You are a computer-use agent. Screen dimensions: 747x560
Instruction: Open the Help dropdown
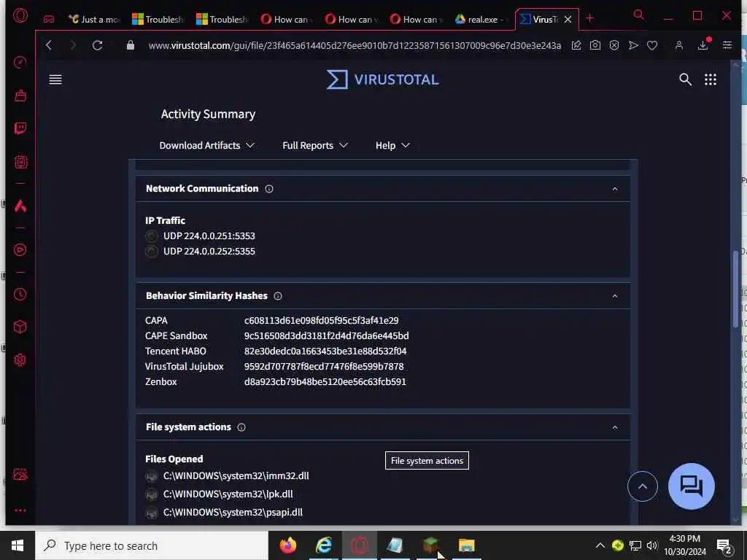tap(392, 146)
